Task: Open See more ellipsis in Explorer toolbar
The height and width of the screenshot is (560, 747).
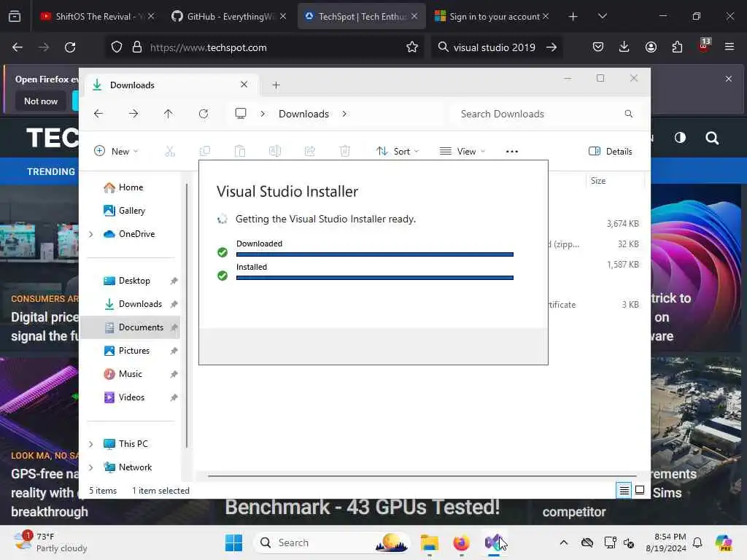Action: pos(511,152)
